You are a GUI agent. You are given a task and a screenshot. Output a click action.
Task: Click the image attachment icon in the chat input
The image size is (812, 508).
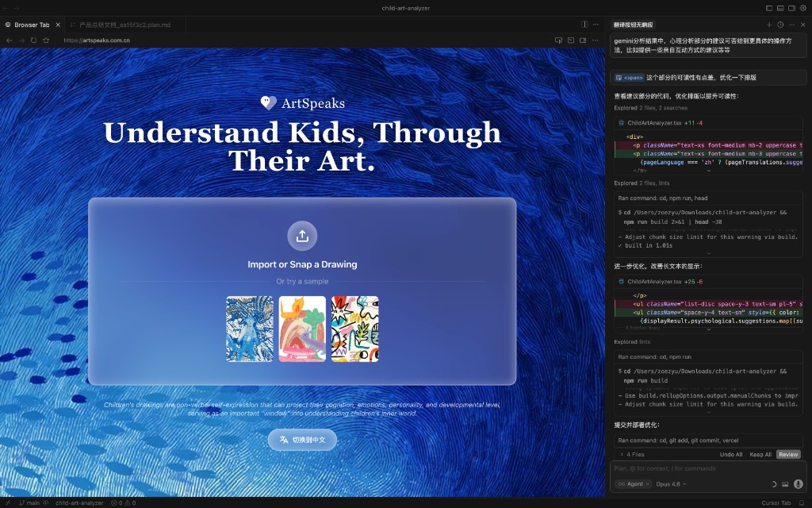785,483
